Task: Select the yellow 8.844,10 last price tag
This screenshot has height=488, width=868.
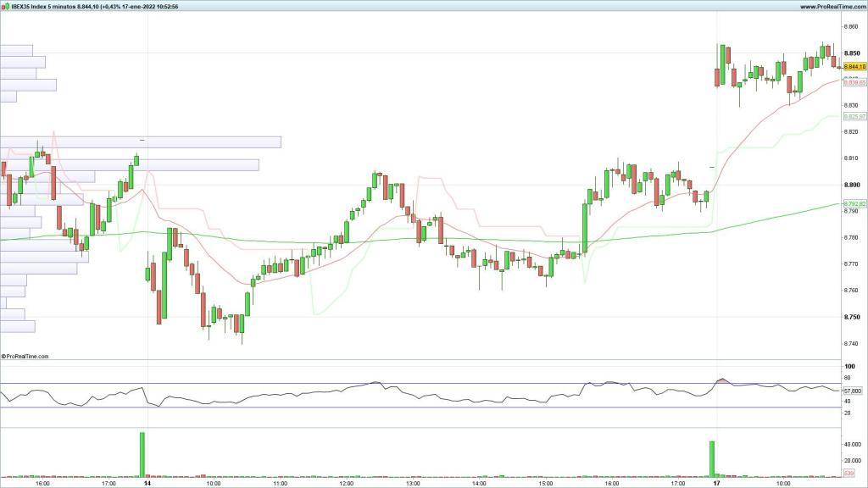Action: (852, 66)
